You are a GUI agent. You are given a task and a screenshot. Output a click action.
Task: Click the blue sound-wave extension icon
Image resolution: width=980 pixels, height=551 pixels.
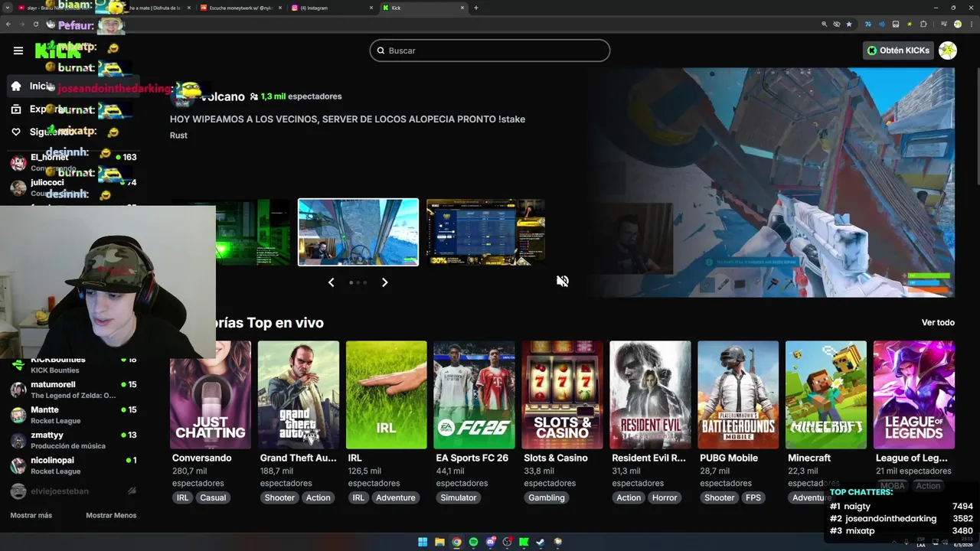[882, 24]
